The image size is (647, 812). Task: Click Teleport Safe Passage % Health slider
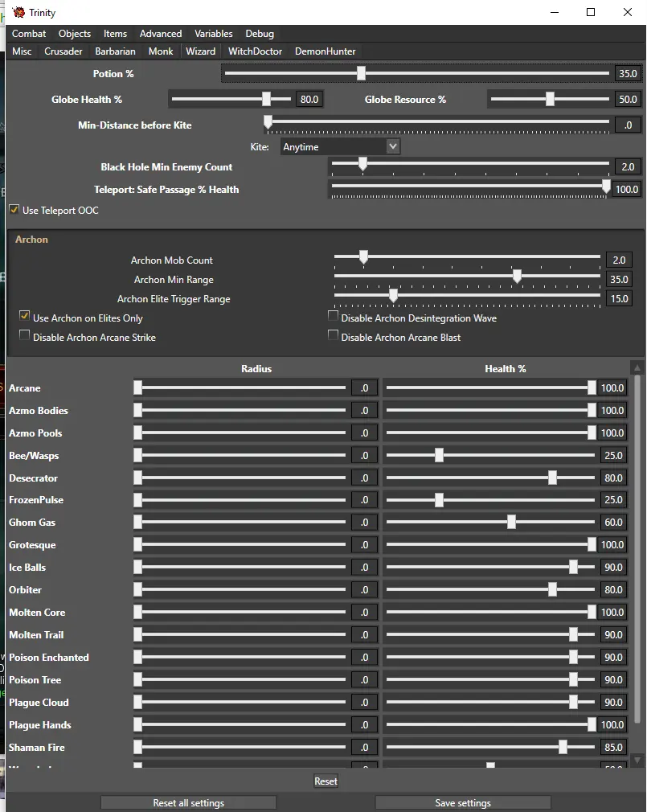[x=470, y=187]
